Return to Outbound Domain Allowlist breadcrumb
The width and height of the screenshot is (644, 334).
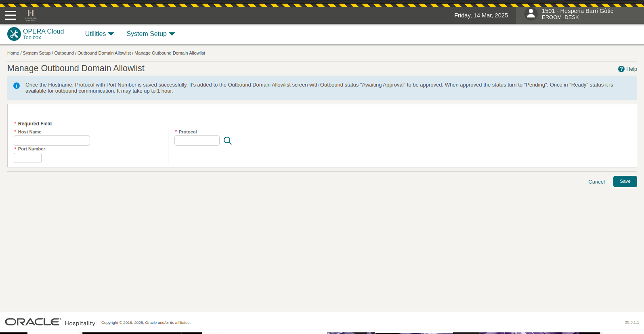(x=104, y=53)
